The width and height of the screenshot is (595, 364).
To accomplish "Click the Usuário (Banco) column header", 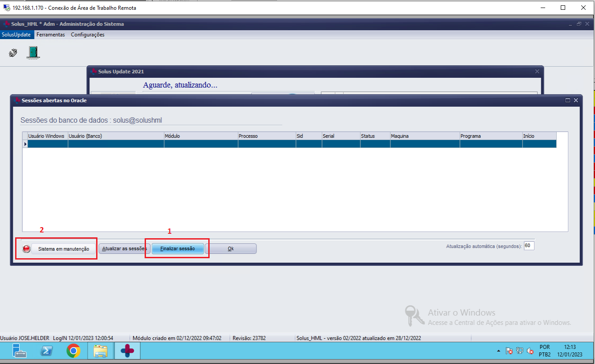I will click(116, 136).
